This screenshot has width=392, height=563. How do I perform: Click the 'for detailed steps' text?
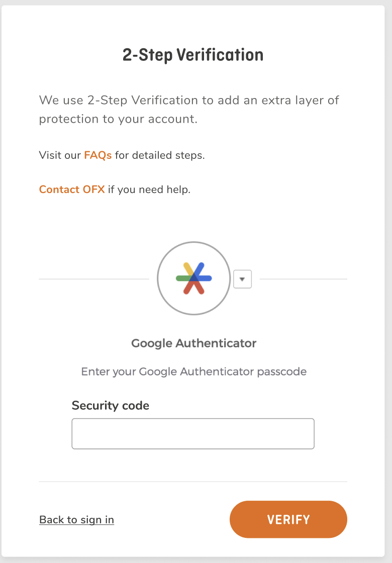[x=159, y=155]
